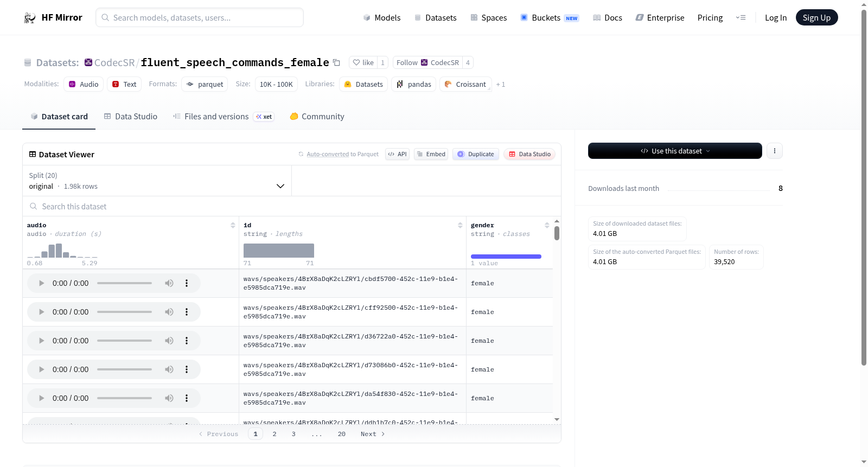This screenshot has width=868, height=467.
Task: Click the search models, datasets, users field
Action: click(x=200, y=17)
